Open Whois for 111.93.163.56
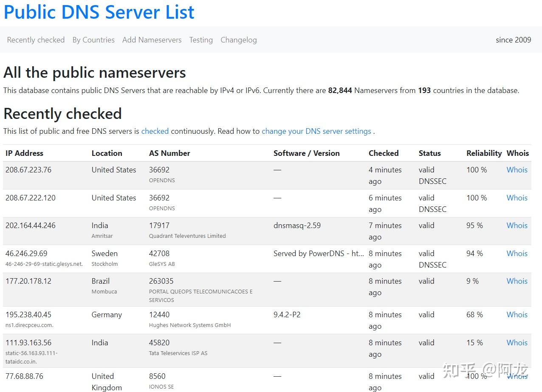This screenshot has height=392, width=542. [x=517, y=343]
